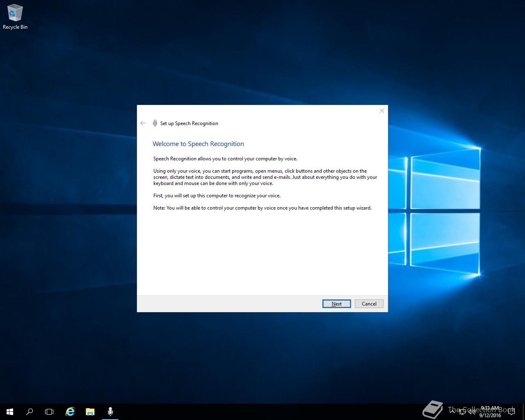Cancel the Speech Recognition setup
This screenshot has height=420, width=525.
tap(369, 304)
